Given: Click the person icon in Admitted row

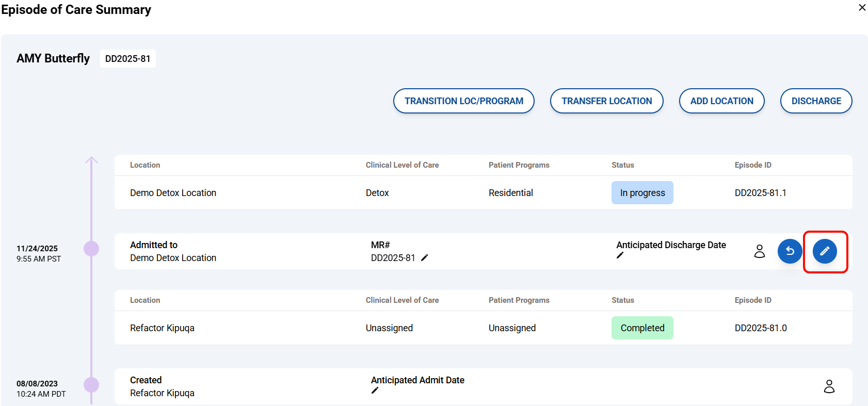Looking at the screenshot, I should click(759, 251).
